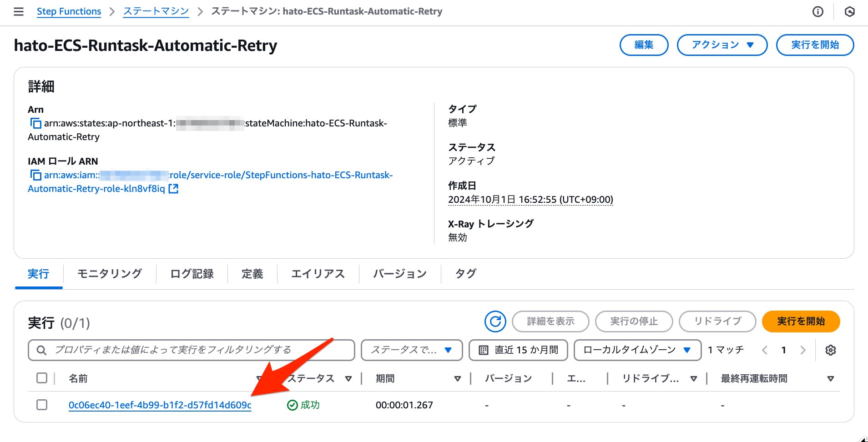Go to previous page of executions
This screenshot has width=868, height=442.
[765, 350]
